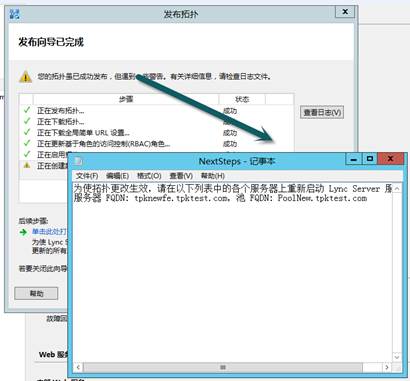Image resolution: width=410 pixels, height=381 pixels.
Task: Open the 格式(O) menu in Notepad
Action: coord(149,176)
